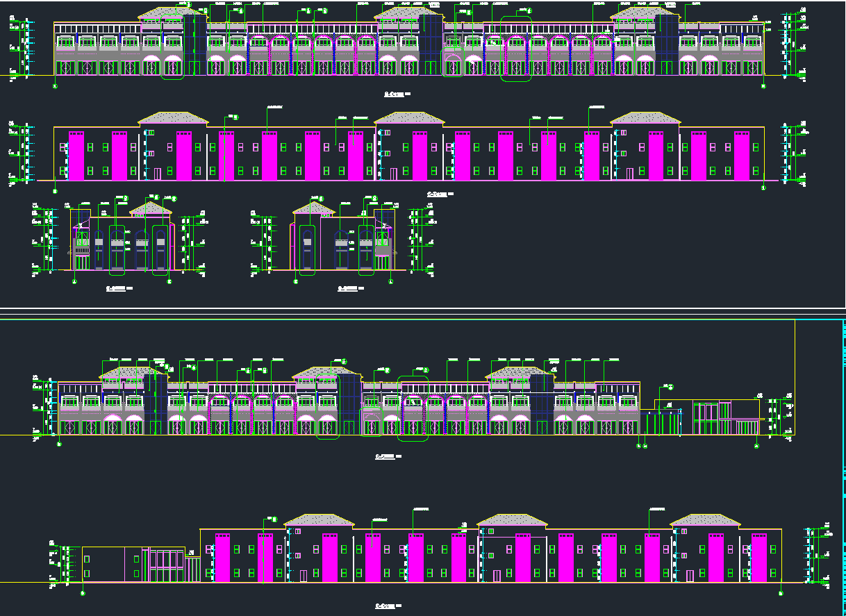Screen dimensions: 846x616
Task: Select the rightmost hip roof on bottom elevation
Action: click(705, 520)
